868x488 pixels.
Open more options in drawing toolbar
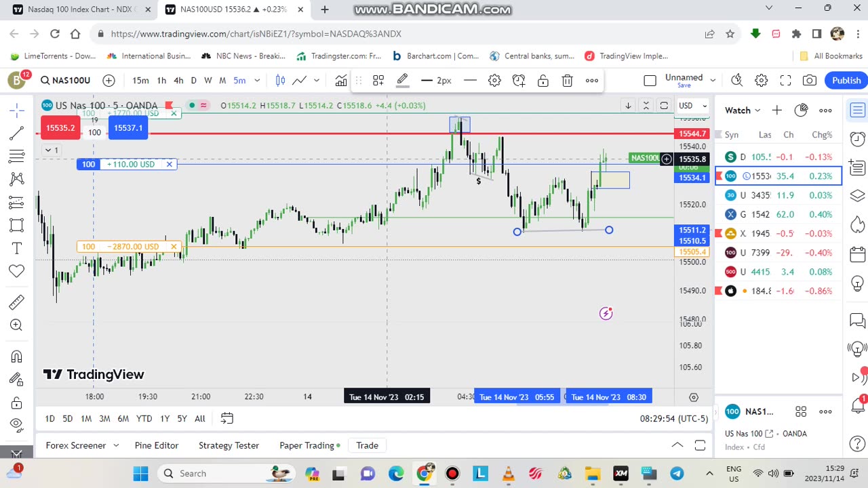592,81
